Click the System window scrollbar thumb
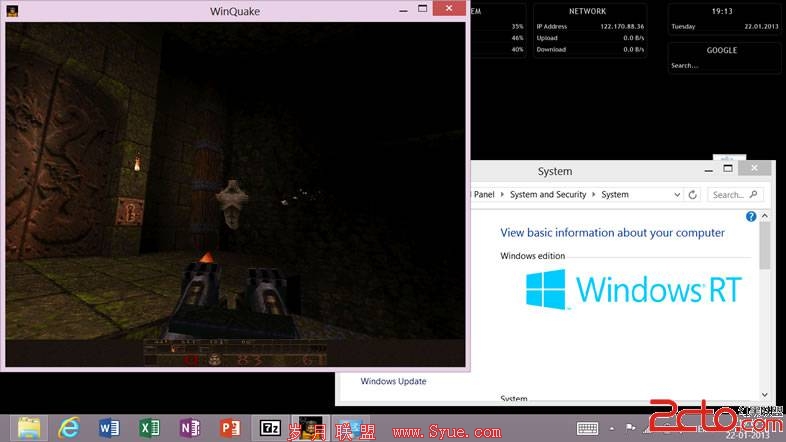Viewport: 786px width, 442px height. [x=764, y=246]
